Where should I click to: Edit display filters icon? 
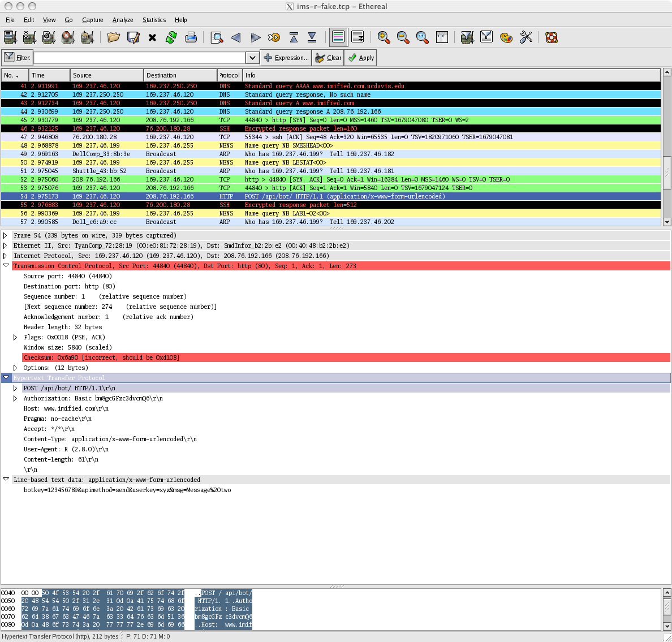pos(486,38)
